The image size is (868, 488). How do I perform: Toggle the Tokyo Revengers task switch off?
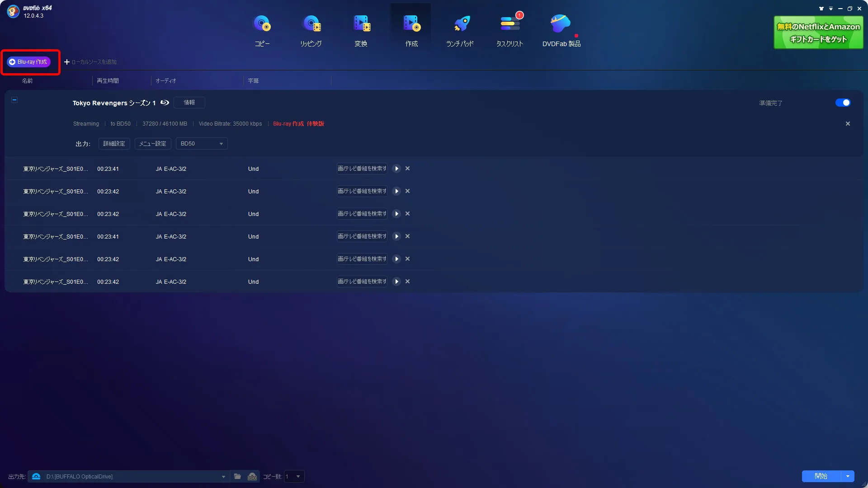[x=843, y=103]
